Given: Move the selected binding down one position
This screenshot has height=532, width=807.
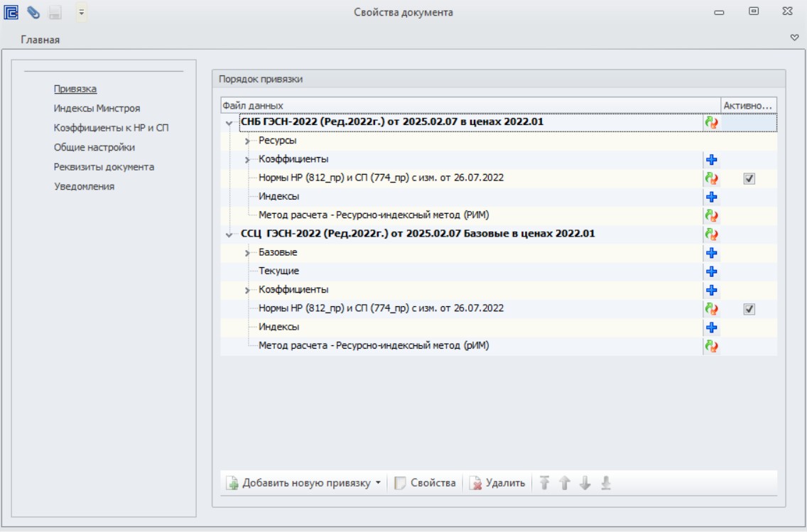Looking at the screenshot, I should pos(585,482).
